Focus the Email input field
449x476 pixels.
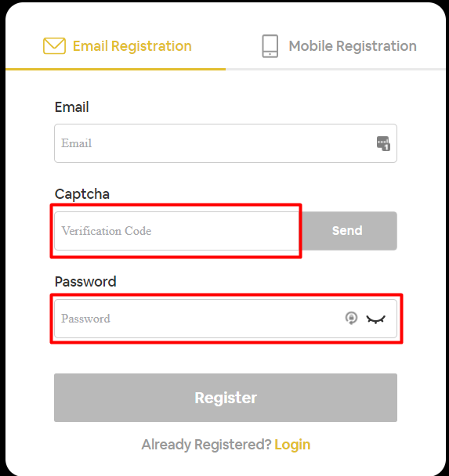coord(226,143)
